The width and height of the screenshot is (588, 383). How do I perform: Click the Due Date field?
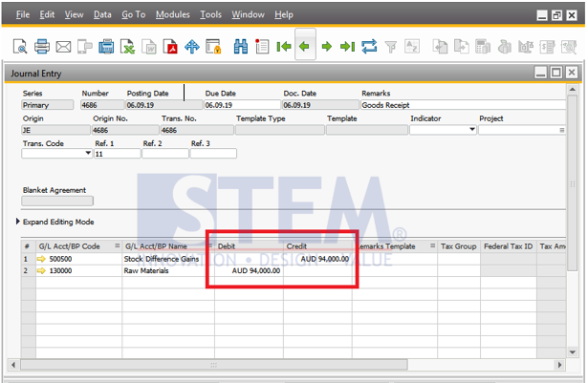[x=242, y=105]
